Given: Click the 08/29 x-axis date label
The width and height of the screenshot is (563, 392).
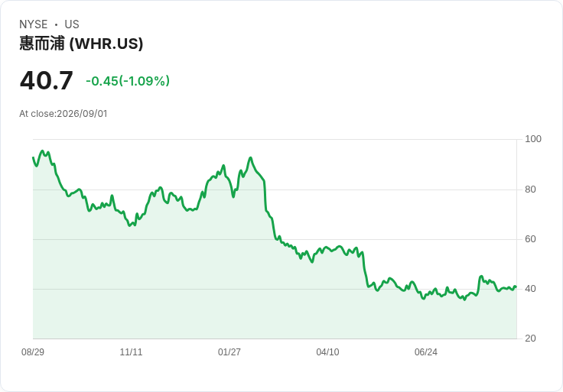Looking at the screenshot, I should (33, 352).
